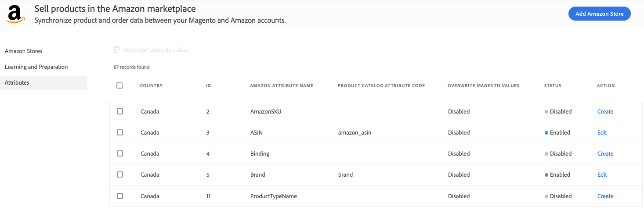
Task: Click Edit link for Brand attribute
Action: pos(602,175)
